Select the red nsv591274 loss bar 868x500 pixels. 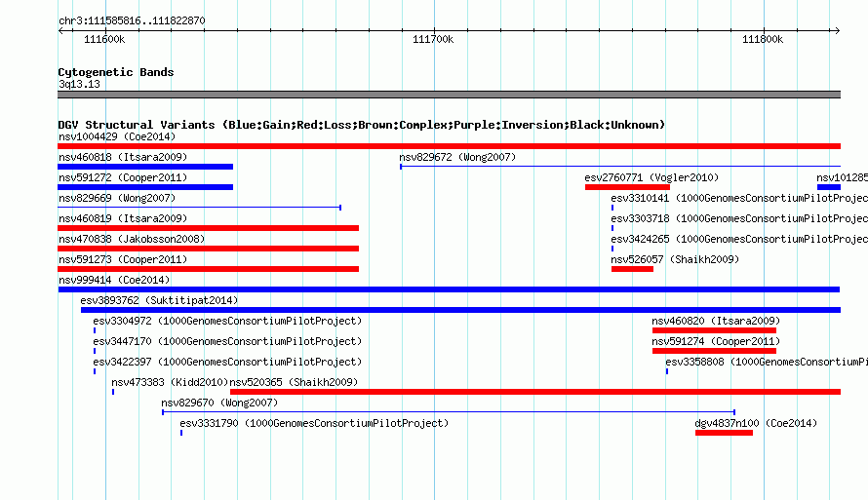pos(714,351)
